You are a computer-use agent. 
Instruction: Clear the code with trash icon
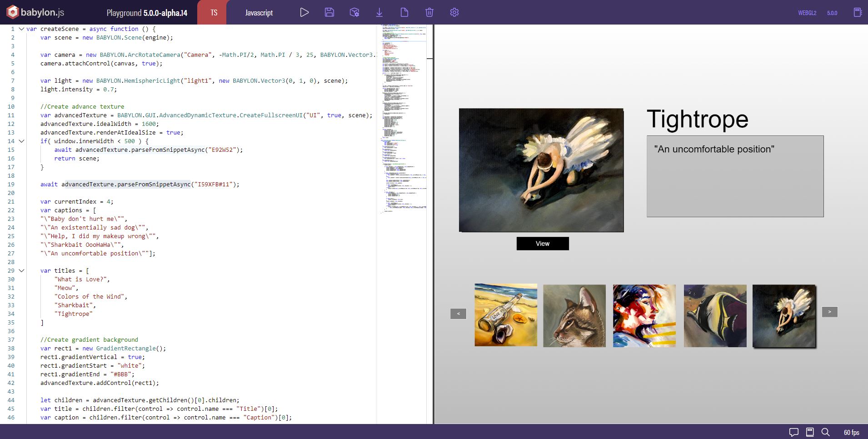click(429, 12)
